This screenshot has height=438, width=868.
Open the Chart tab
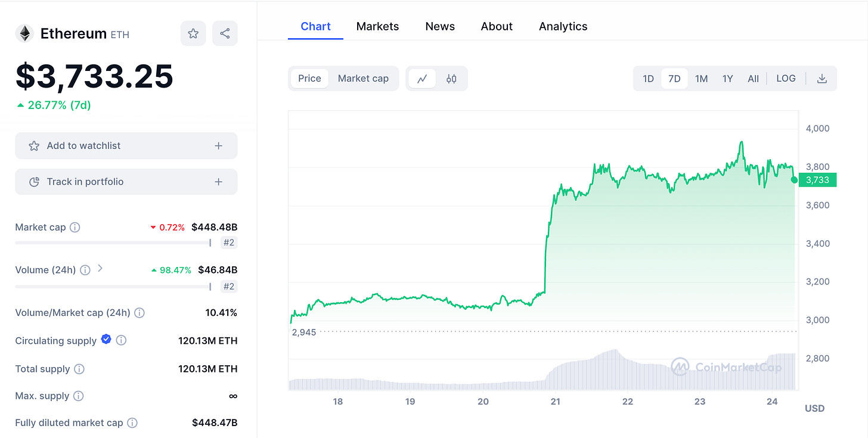point(316,26)
